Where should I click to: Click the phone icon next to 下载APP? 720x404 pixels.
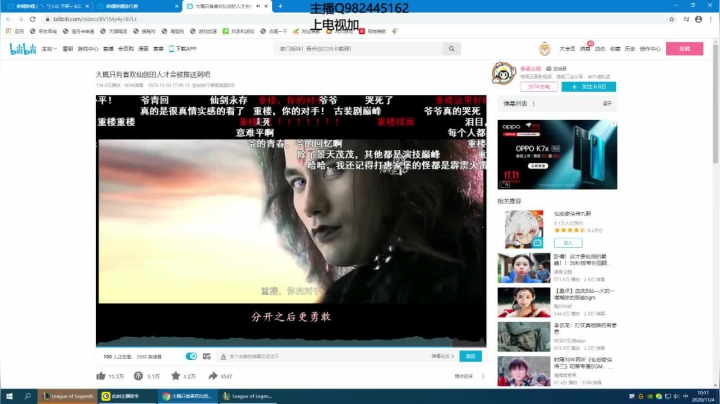[171, 49]
